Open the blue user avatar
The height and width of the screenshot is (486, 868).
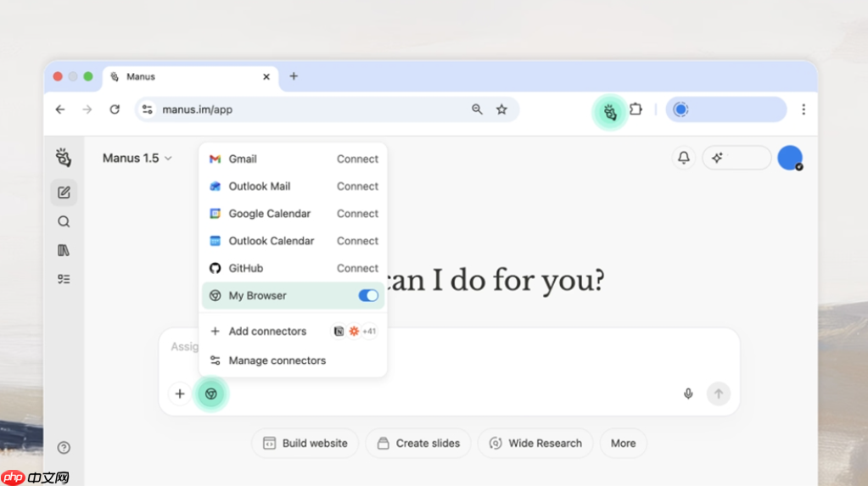790,159
